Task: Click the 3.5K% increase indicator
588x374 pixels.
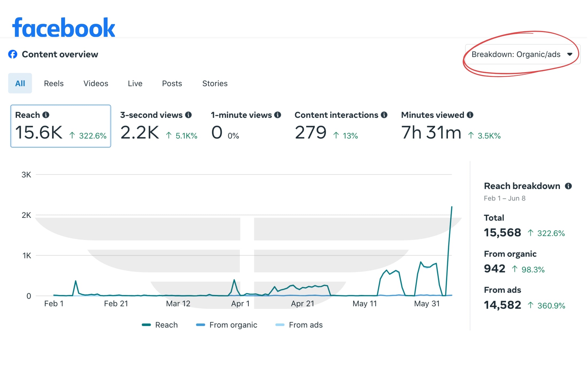Action: point(484,135)
